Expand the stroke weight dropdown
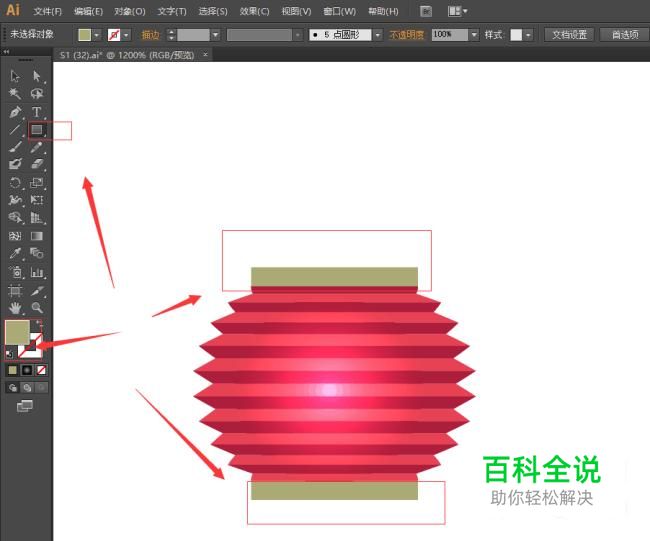This screenshot has height=541, width=650. coord(216,35)
